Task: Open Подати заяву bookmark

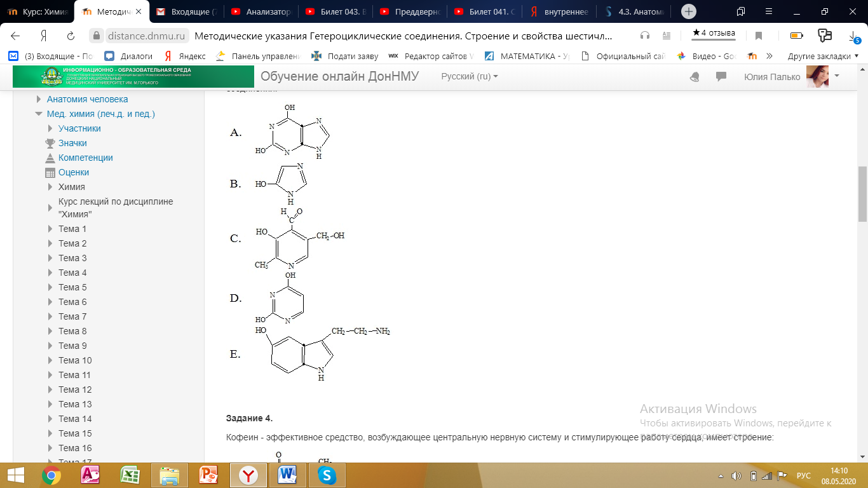Action: (x=344, y=56)
